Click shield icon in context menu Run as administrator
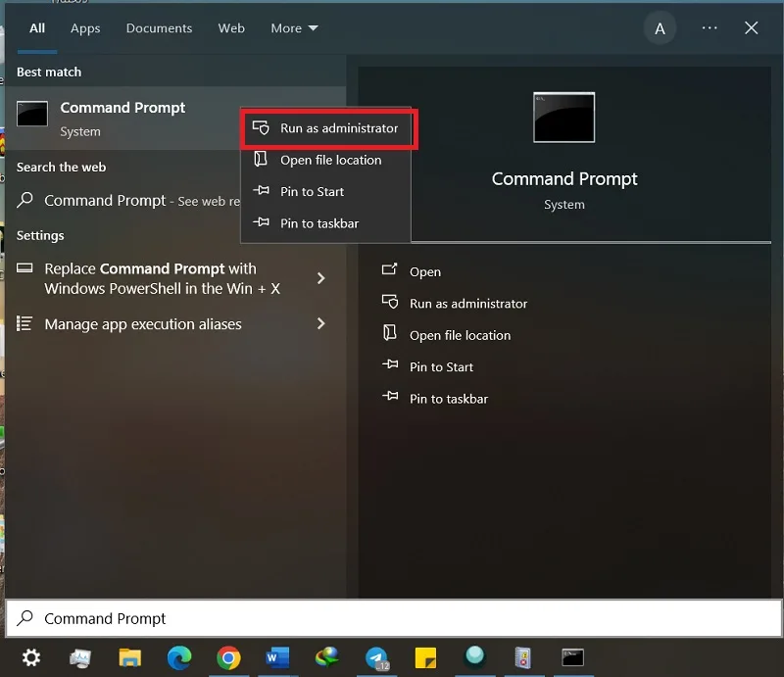This screenshot has width=784, height=677. (x=261, y=127)
